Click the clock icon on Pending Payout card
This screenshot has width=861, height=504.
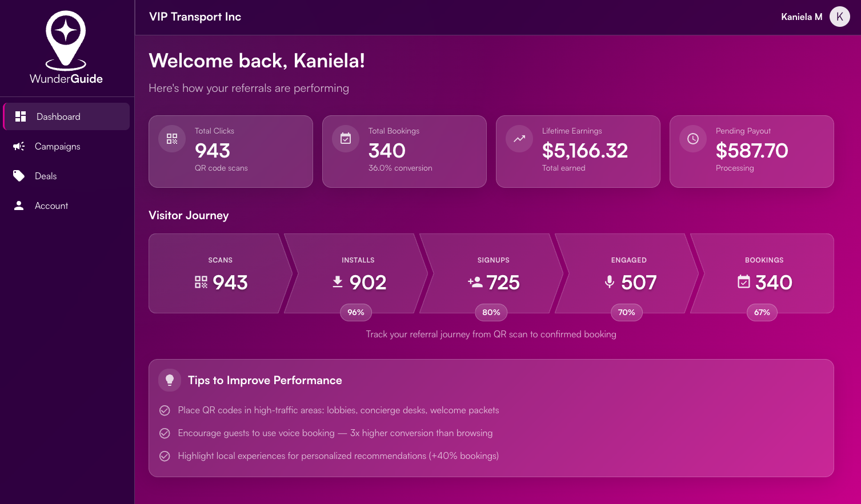point(692,138)
